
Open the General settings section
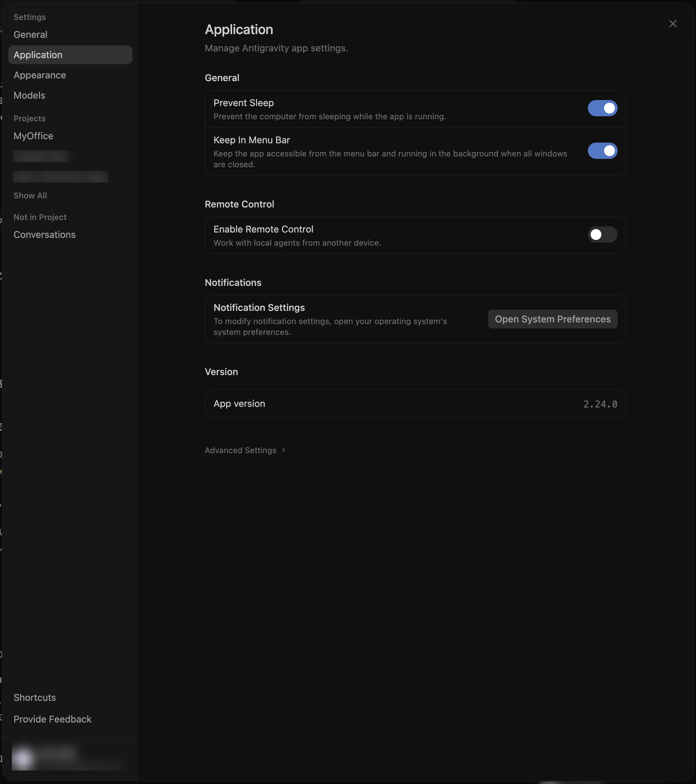[x=70, y=34]
